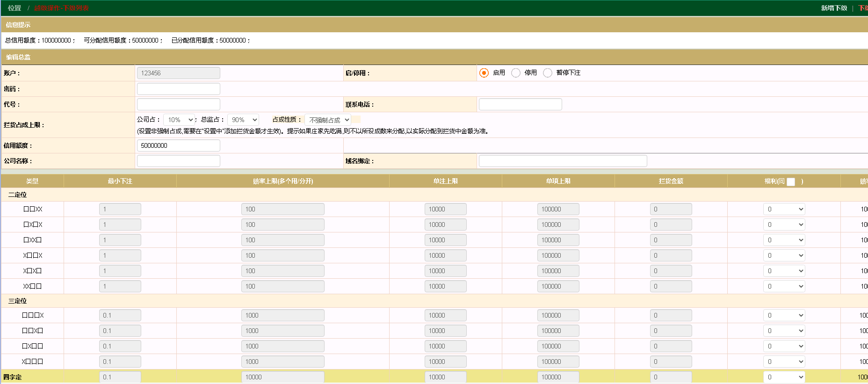Viewport: 868px width, 384px height.
Task: Click the X□X□ row label
Action: pyautogui.click(x=32, y=271)
